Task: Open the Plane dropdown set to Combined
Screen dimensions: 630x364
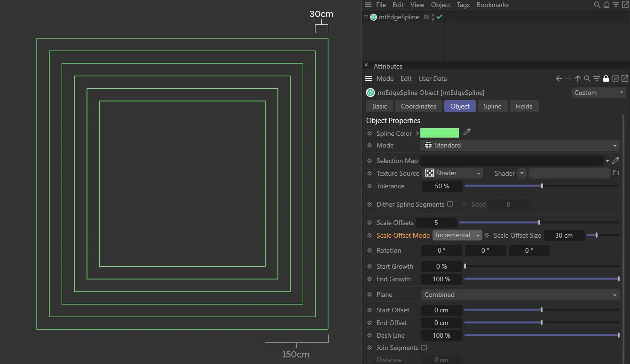Action: tap(520, 294)
